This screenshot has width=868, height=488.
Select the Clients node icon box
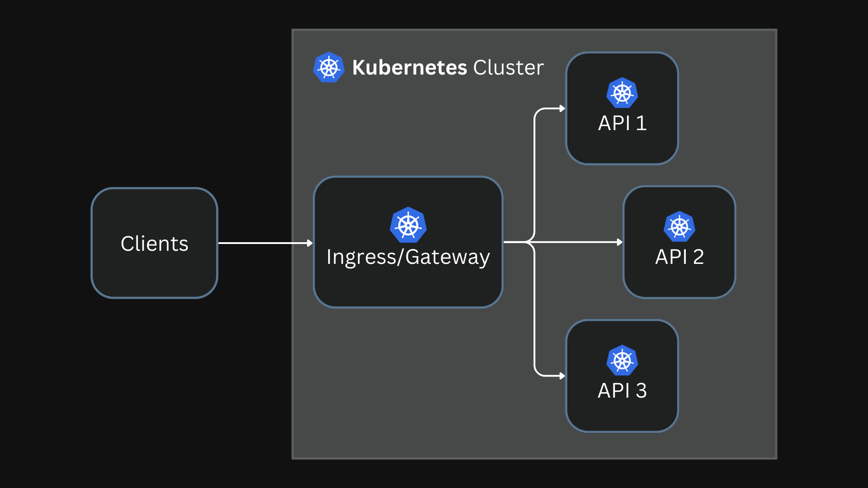point(154,243)
